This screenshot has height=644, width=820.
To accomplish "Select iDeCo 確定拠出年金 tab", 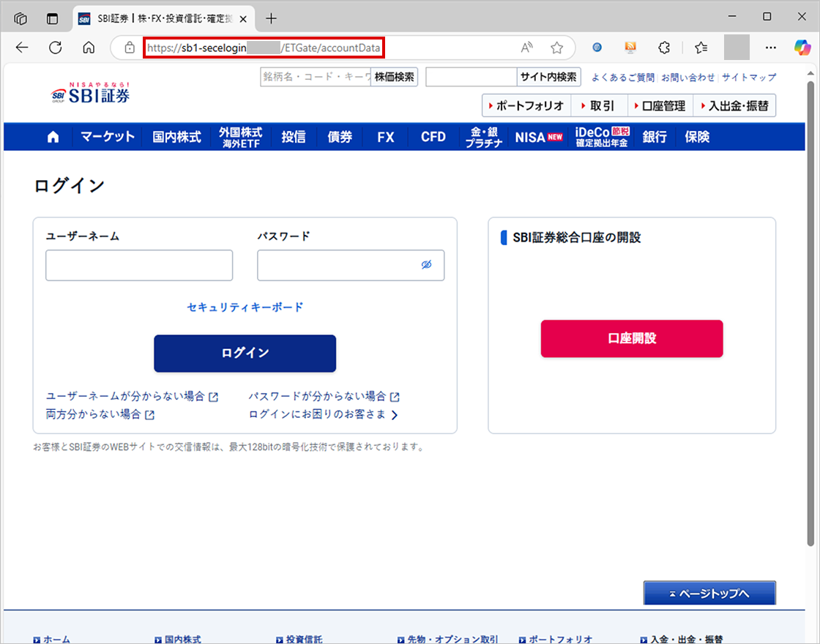I will [602, 137].
